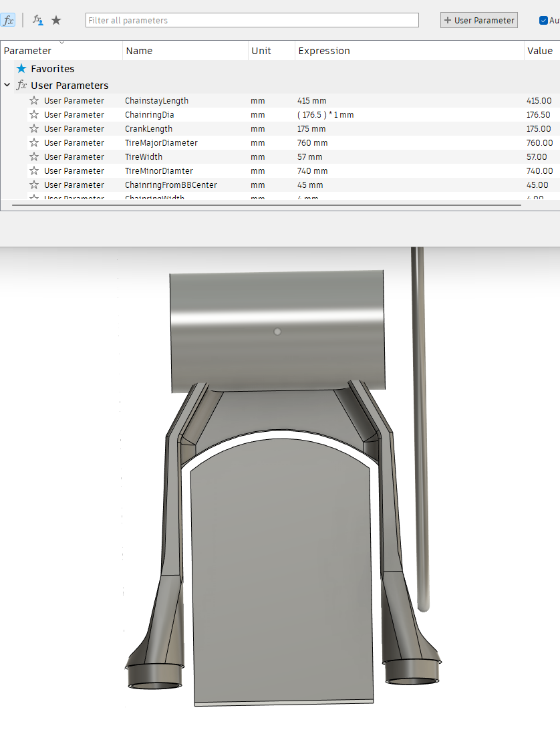The width and height of the screenshot is (560, 734).
Task: Click the + User Parameter button
Action: coord(478,20)
